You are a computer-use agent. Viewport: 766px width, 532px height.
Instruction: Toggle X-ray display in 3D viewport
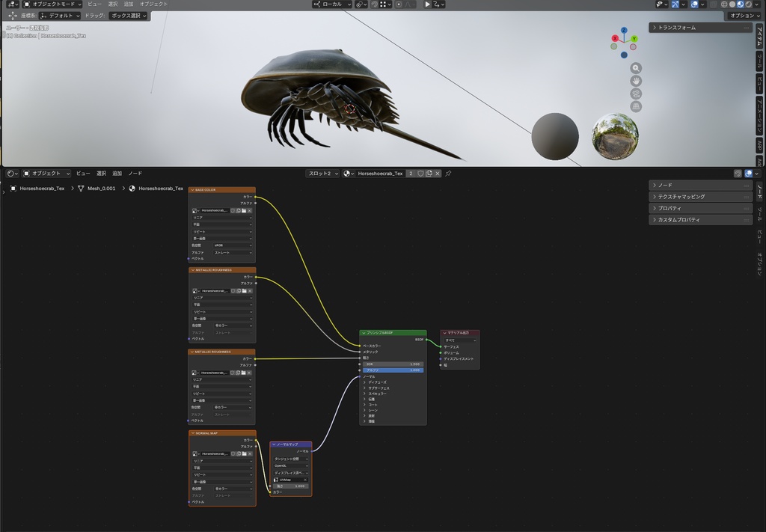tap(714, 4)
